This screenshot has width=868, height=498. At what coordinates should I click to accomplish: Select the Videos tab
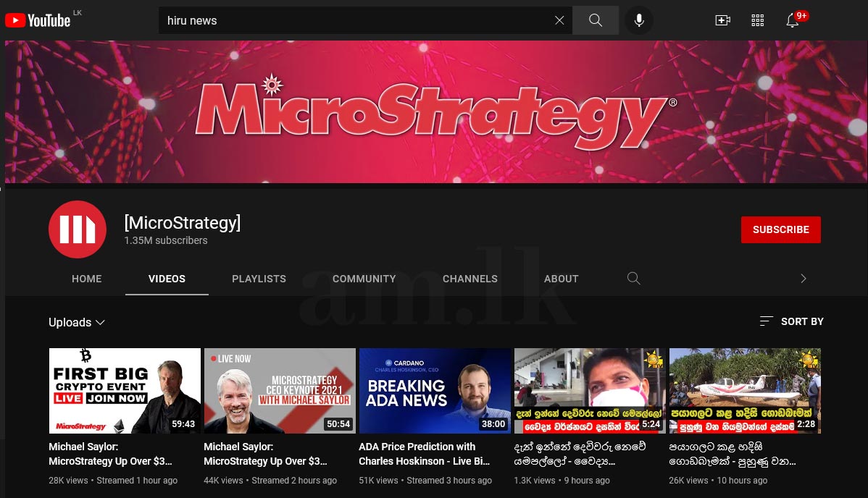pos(167,279)
